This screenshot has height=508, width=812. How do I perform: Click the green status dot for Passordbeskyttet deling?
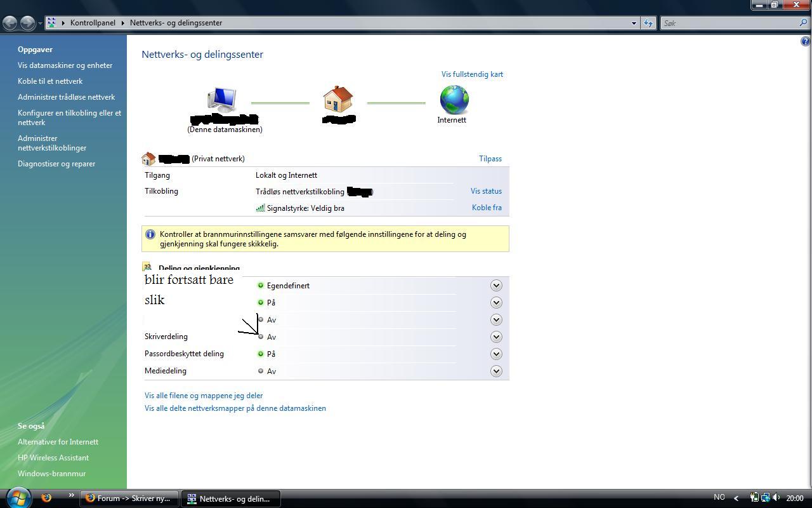(x=261, y=354)
